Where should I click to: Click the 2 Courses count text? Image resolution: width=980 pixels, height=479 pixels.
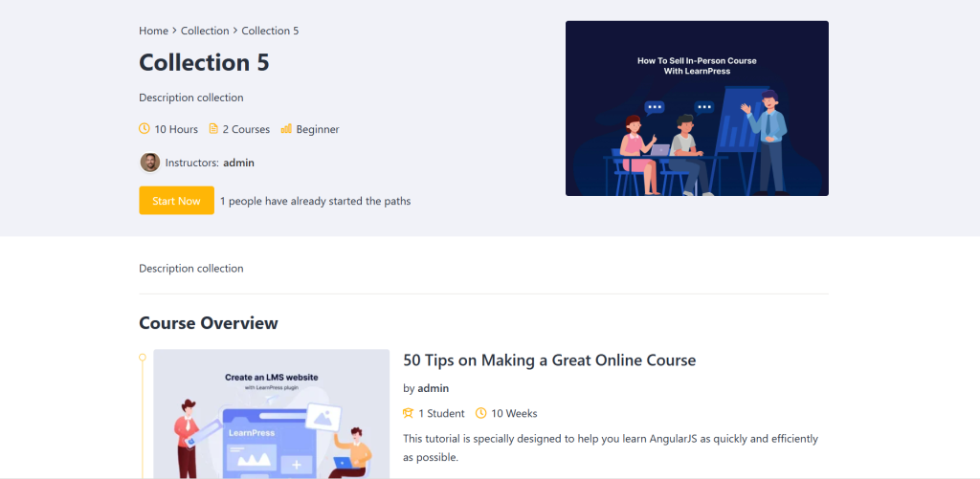(x=246, y=129)
